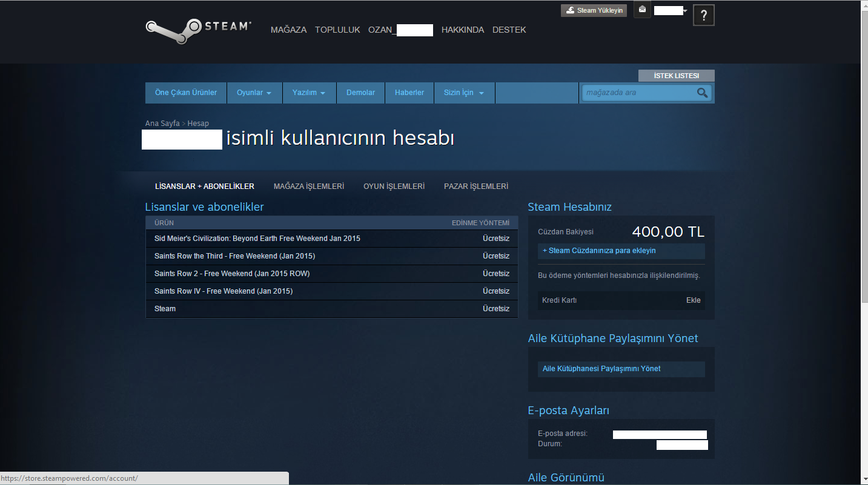Image resolution: width=868 pixels, height=485 pixels.
Task: Click the E-posta Ayarları heading
Action: click(569, 411)
